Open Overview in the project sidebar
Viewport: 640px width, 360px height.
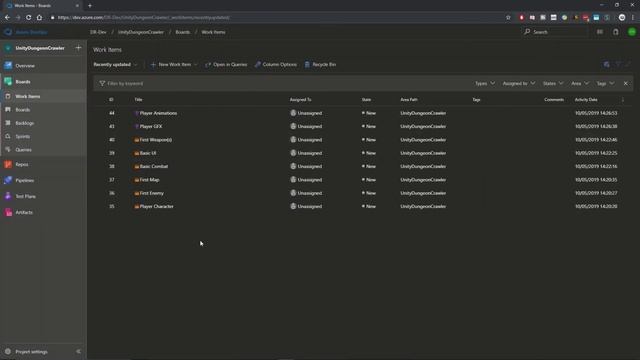[x=24, y=66]
